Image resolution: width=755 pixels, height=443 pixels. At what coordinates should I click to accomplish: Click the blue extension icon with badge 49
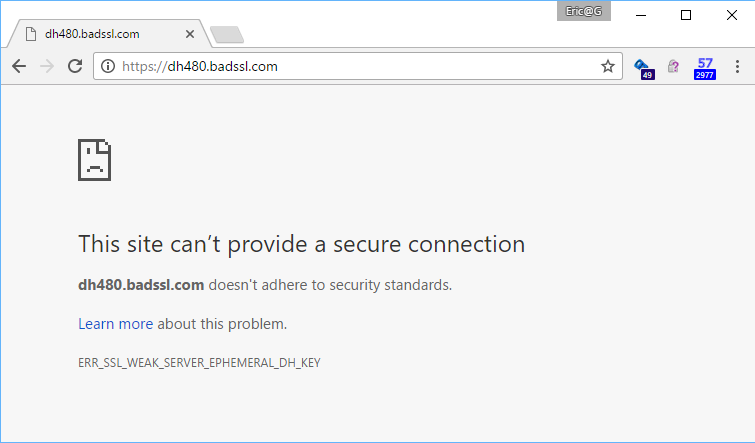click(643, 67)
